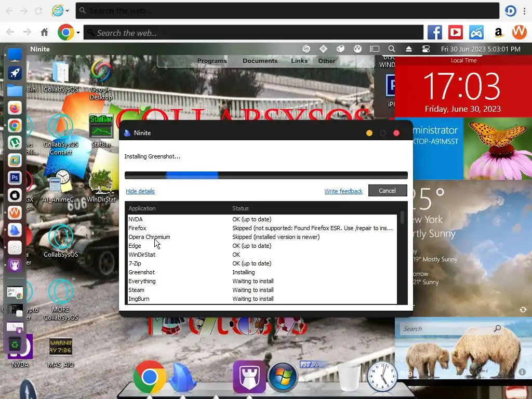Open the three-dot browser menu

click(525, 11)
